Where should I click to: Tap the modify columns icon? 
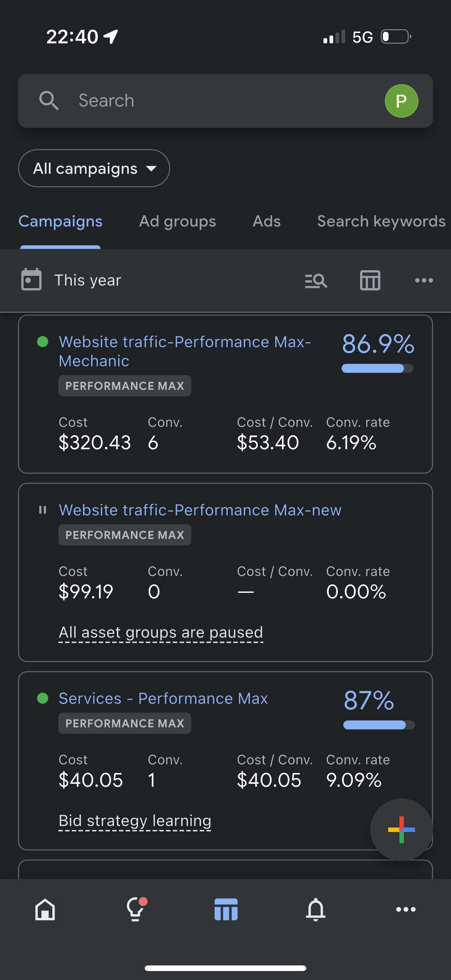[x=370, y=281]
